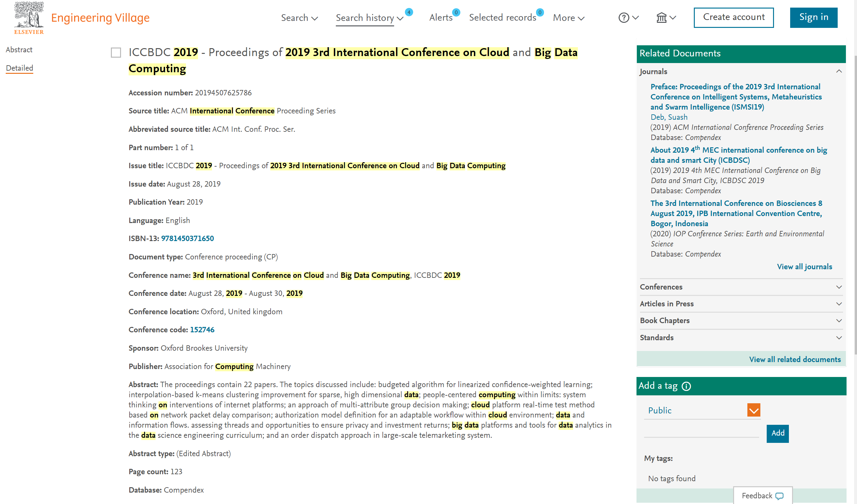Viewport: 857px width, 504px height.
Task: Click the Search history count badge
Action: (x=409, y=12)
